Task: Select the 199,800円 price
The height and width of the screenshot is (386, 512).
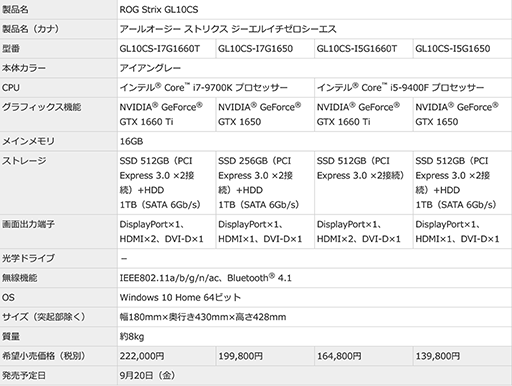Action: [x=240, y=356]
